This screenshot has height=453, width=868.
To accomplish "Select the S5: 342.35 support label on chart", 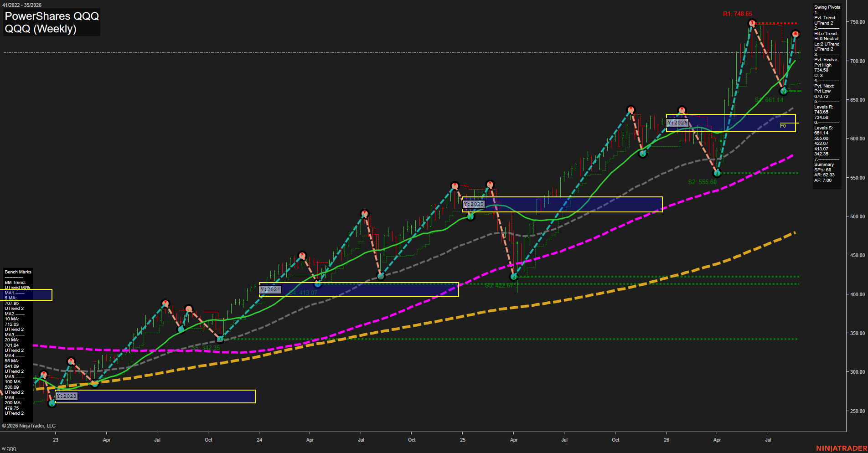I will pyautogui.click(x=206, y=348).
